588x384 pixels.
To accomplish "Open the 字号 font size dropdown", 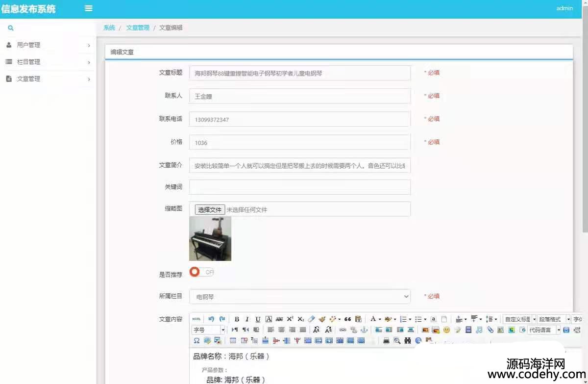I will pos(209,330).
